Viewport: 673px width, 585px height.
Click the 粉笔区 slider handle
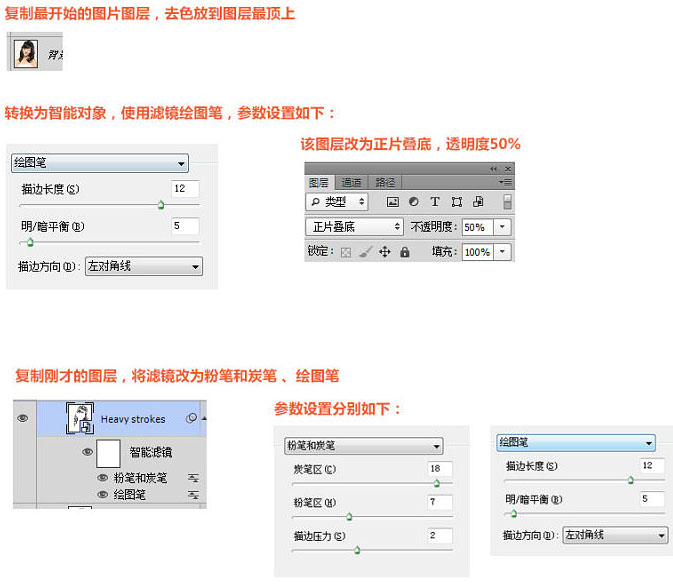point(349,516)
